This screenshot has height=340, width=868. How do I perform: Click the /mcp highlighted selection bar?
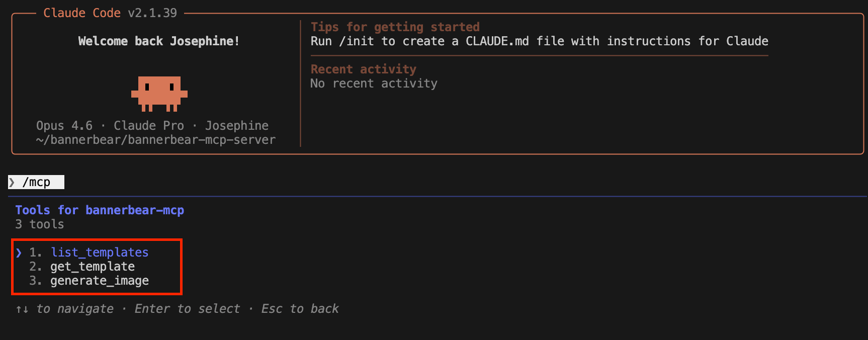click(x=35, y=182)
